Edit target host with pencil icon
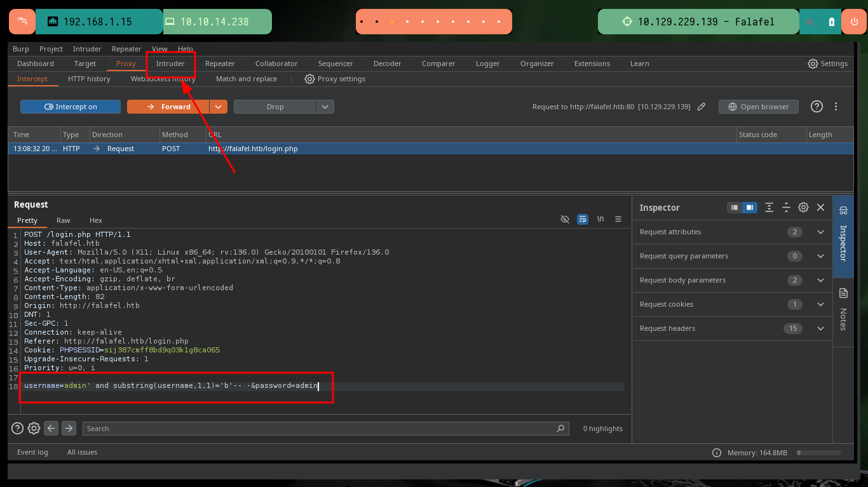 [702, 107]
